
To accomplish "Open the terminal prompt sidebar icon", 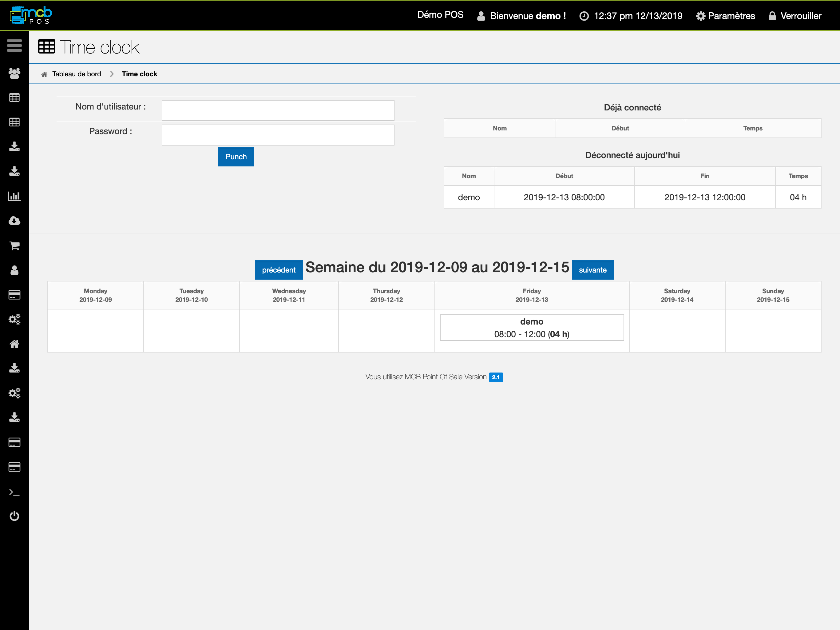I will (14, 492).
